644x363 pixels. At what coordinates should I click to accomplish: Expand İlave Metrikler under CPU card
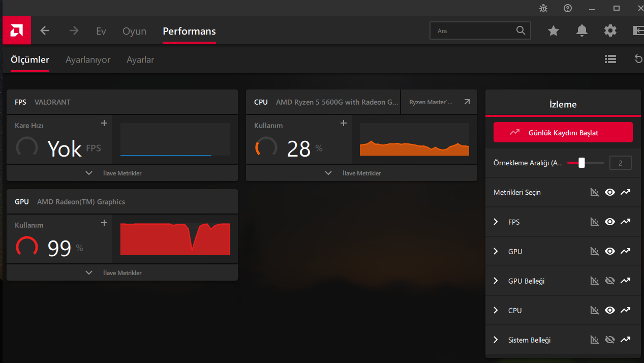point(361,173)
